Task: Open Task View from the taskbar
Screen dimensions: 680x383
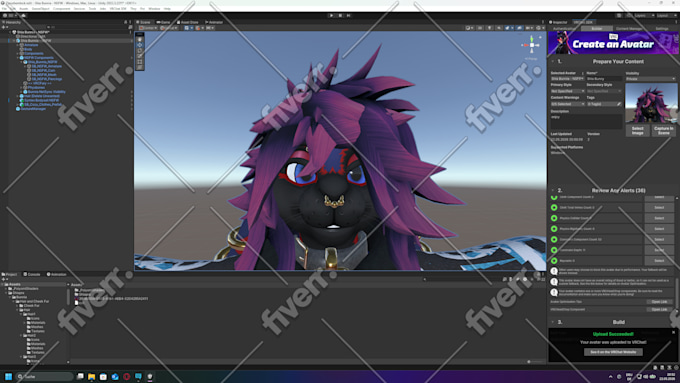Action: click(x=80, y=376)
